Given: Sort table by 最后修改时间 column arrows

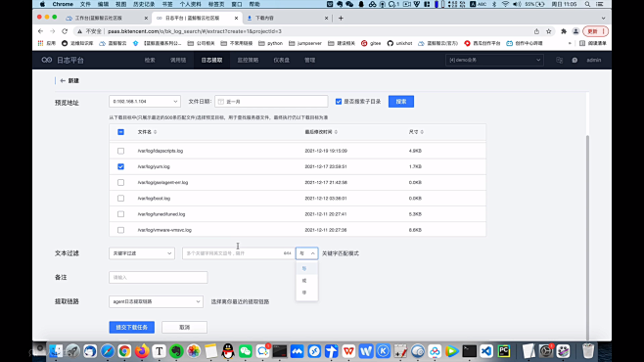Looking at the screenshot, I should [x=336, y=132].
